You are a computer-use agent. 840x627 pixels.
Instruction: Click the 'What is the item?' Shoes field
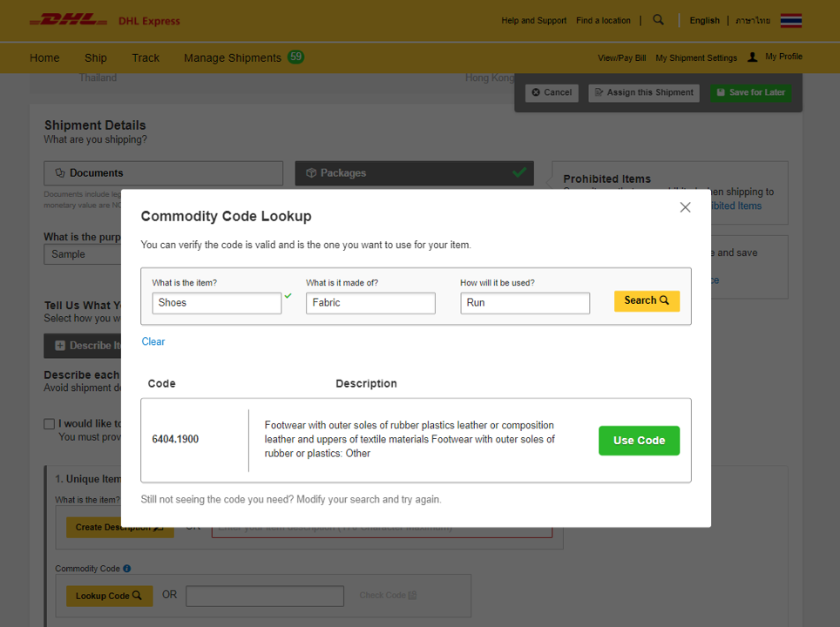click(x=216, y=303)
